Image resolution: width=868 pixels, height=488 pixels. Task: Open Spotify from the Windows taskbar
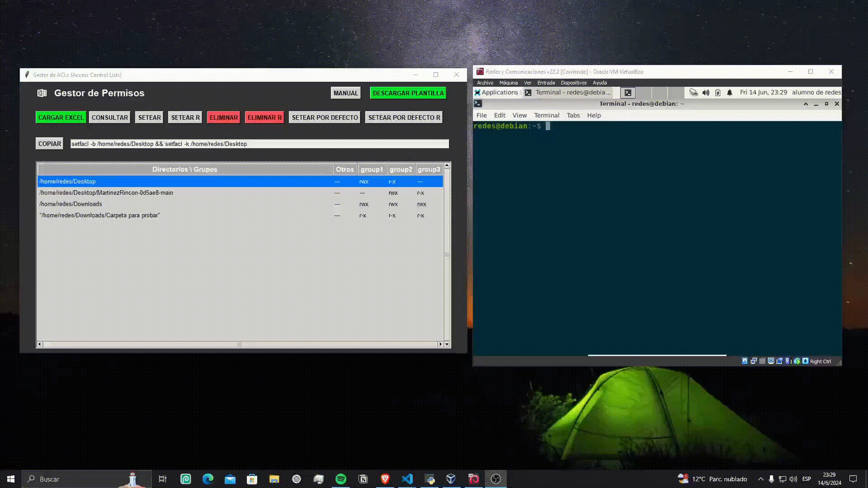(x=340, y=479)
